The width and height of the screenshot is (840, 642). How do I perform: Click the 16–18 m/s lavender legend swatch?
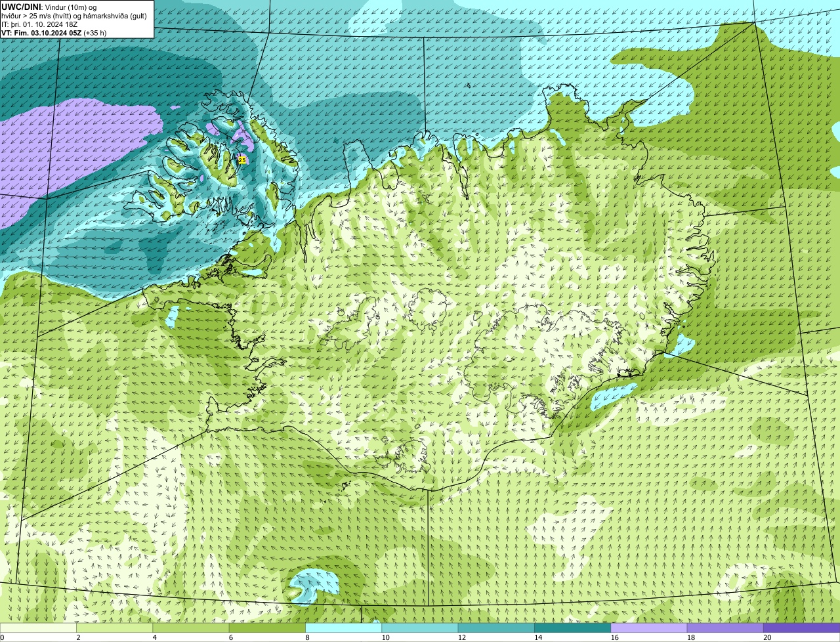pos(649,628)
